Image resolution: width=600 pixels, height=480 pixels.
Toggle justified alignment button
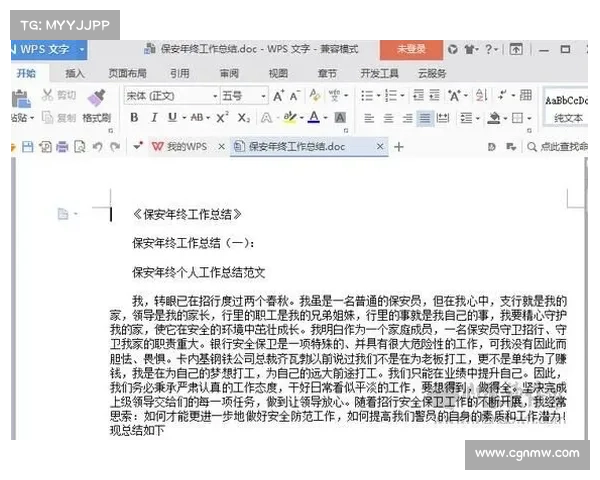coord(425,118)
